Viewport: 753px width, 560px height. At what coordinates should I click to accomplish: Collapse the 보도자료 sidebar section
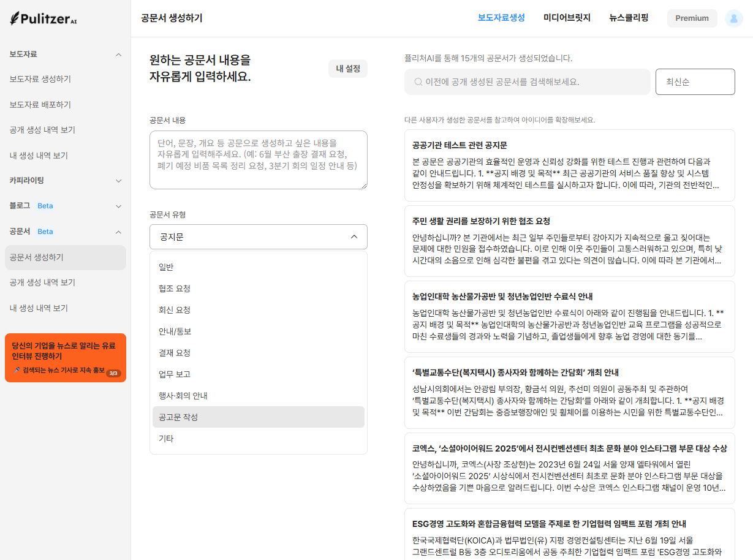point(118,55)
